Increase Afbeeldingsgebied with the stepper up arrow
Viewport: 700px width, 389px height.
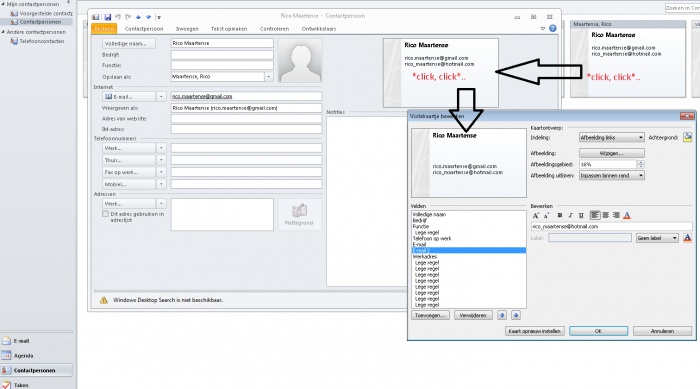click(641, 162)
